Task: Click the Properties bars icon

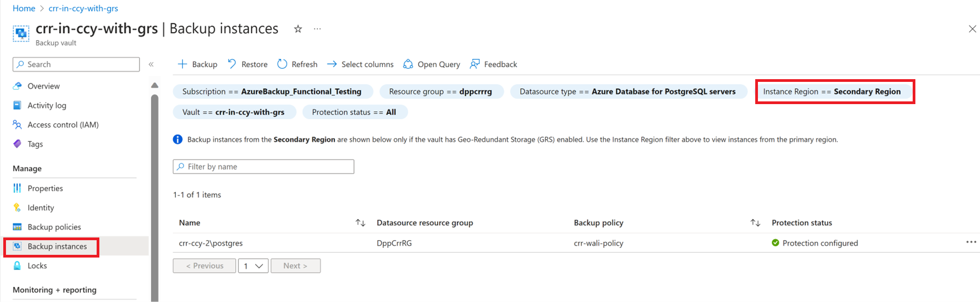Action: (17, 188)
